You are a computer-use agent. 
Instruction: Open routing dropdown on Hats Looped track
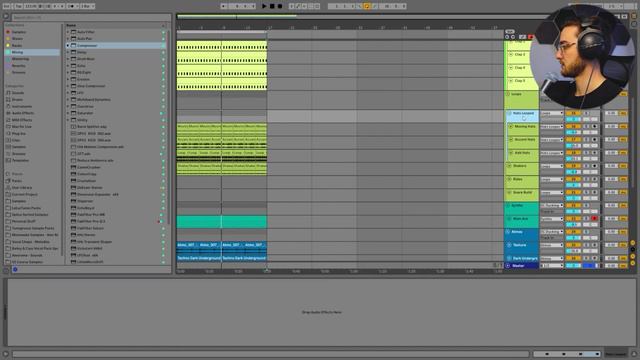point(552,113)
